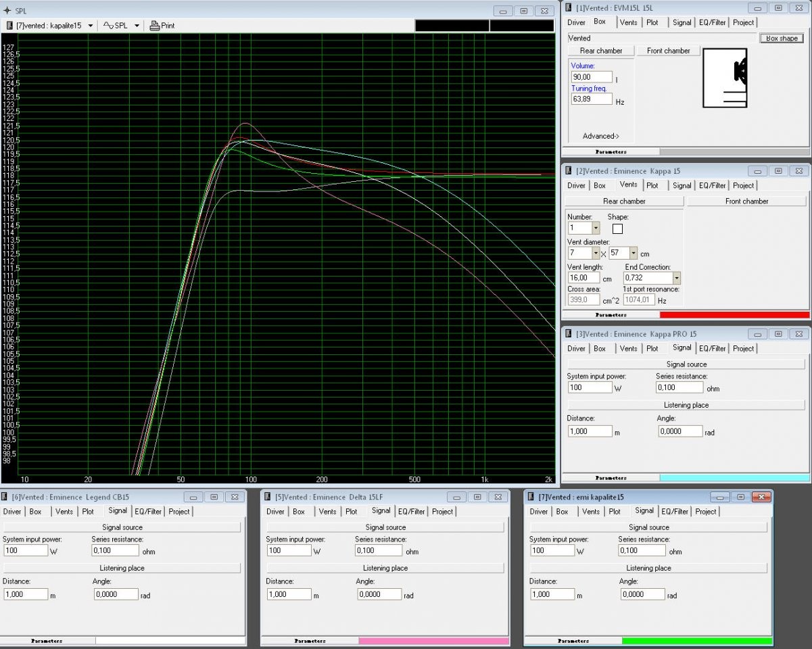This screenshot has height=649, width=812.
Task: Click the Tuning freq. input field
Action: click(592, 99)
